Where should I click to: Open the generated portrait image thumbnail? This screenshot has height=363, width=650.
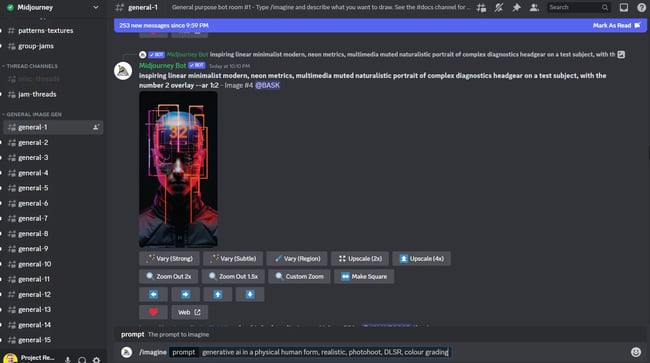[178, 169]
